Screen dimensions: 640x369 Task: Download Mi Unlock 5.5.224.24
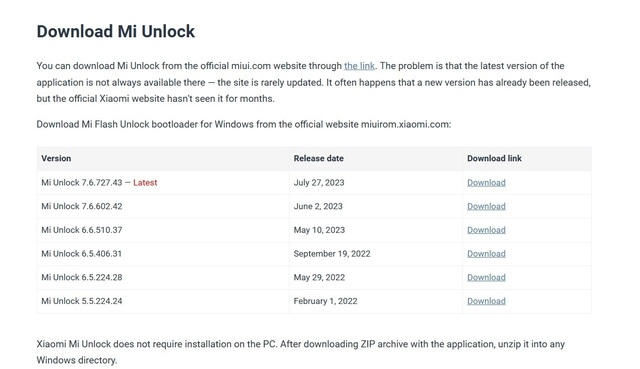point(486,301)
